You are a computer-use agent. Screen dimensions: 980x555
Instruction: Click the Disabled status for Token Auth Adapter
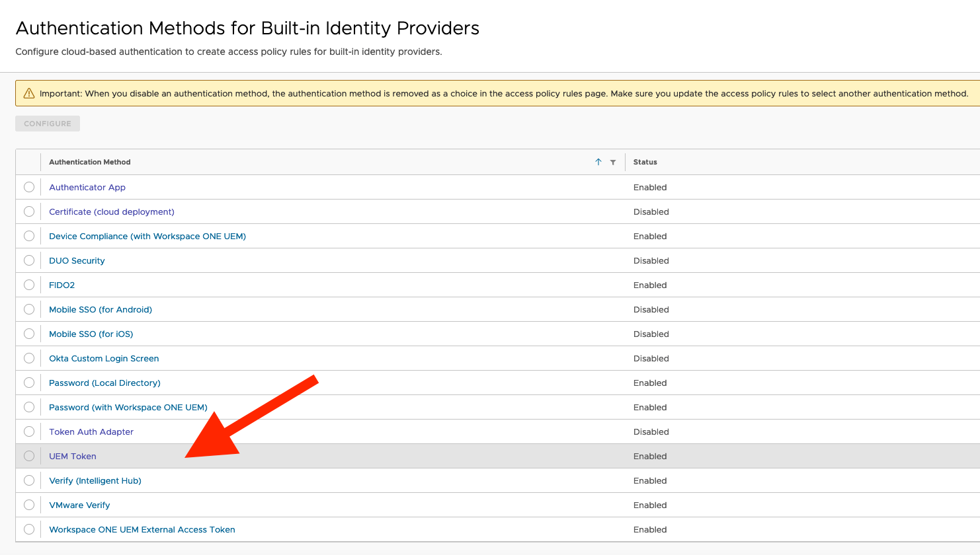pos(651,432)
